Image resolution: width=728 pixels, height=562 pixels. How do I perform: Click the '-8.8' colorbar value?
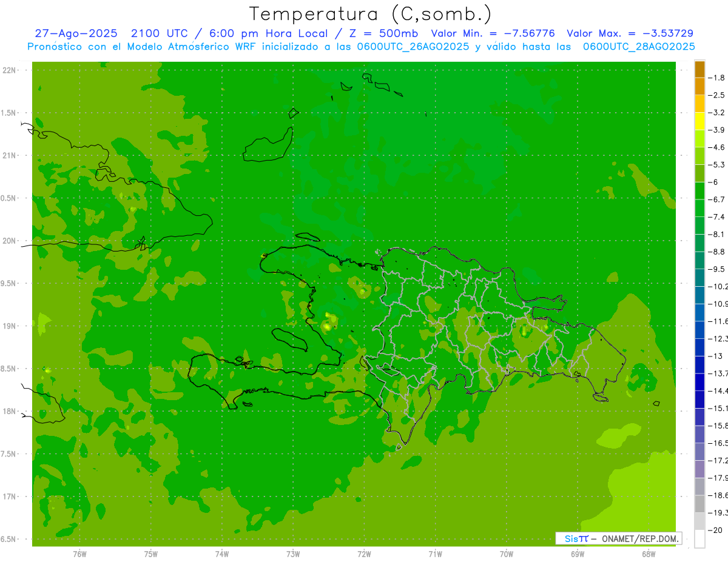coord(716,251)
